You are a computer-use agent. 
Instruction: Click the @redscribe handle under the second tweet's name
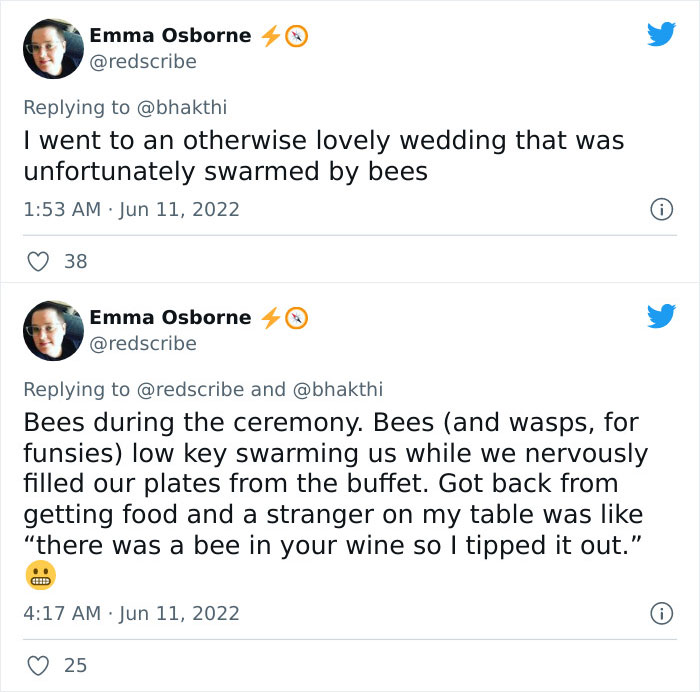143,343
